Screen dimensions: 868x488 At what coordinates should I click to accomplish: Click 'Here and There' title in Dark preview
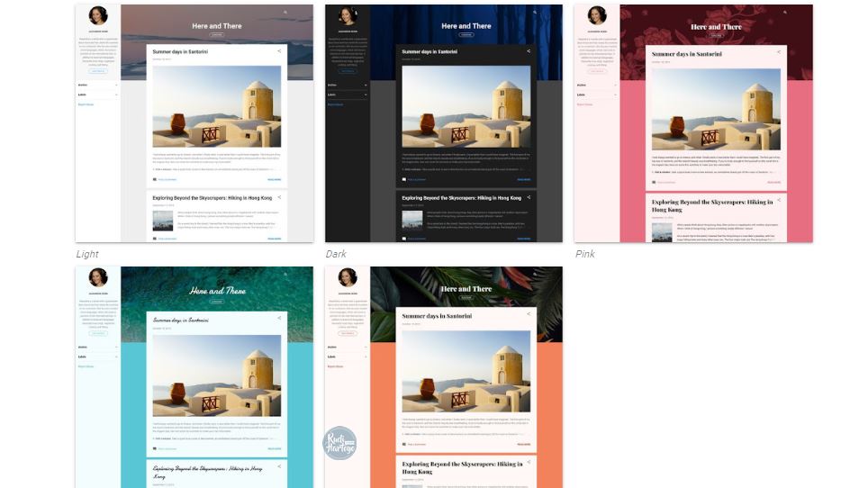click(x=466, y=26)
